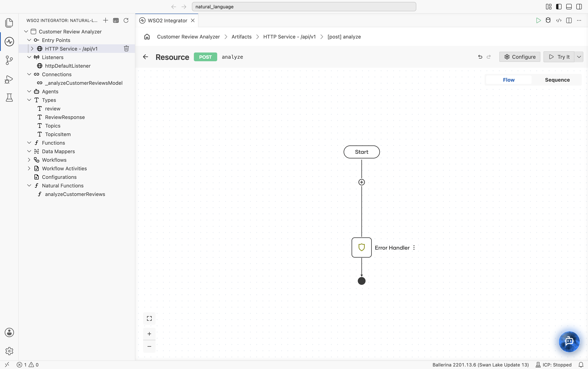Toggle primary side bar visibility
Image resolution: width=588 pixels, height=369 pixels.
[559, 7]
